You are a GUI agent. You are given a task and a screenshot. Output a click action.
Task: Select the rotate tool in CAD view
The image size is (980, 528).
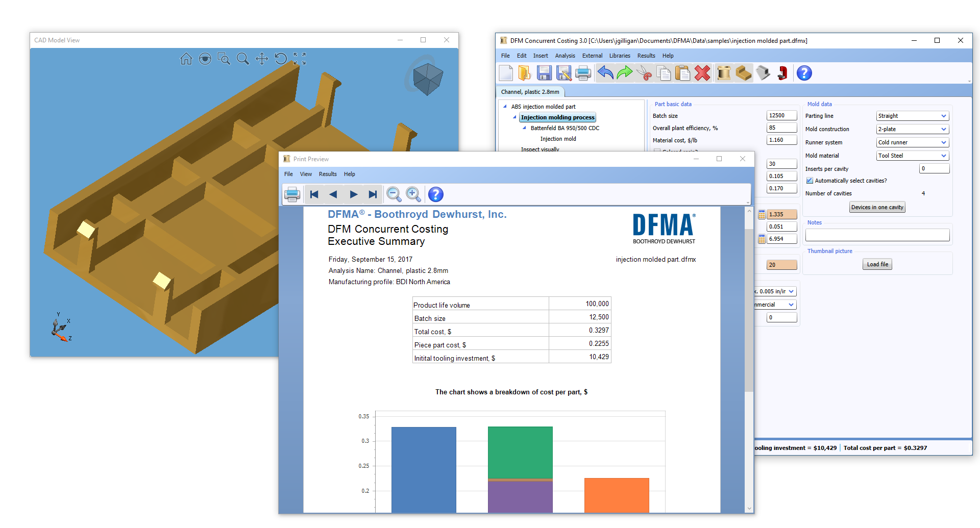(x=281, y=59)
